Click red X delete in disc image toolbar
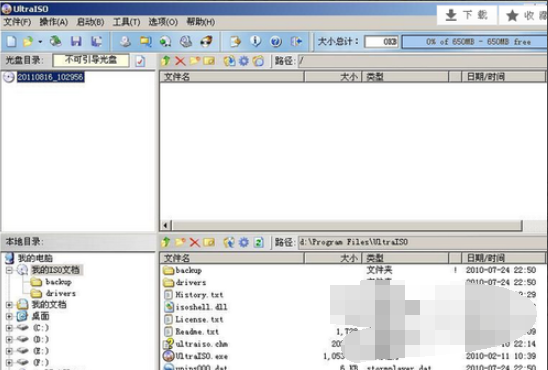548x370 pixels. tap(180, 61)
